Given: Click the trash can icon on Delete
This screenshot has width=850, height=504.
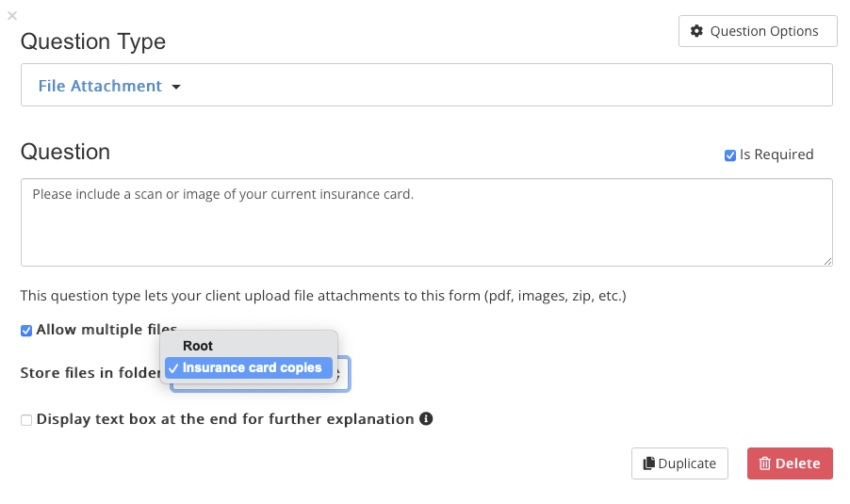Looking at the screenshot, I should pyautogui.click(x=764, y=463).
